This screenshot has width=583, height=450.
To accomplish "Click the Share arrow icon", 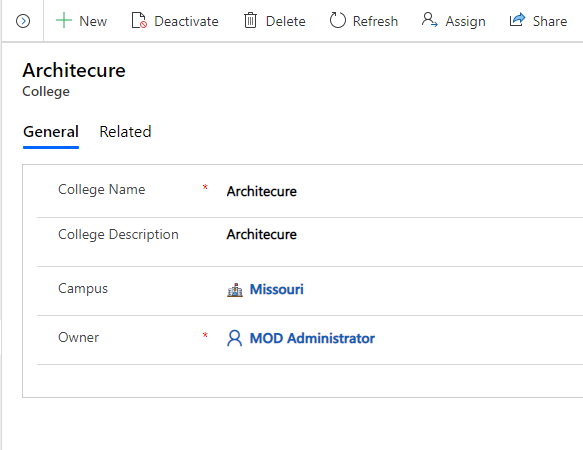I will click(517, 19).
